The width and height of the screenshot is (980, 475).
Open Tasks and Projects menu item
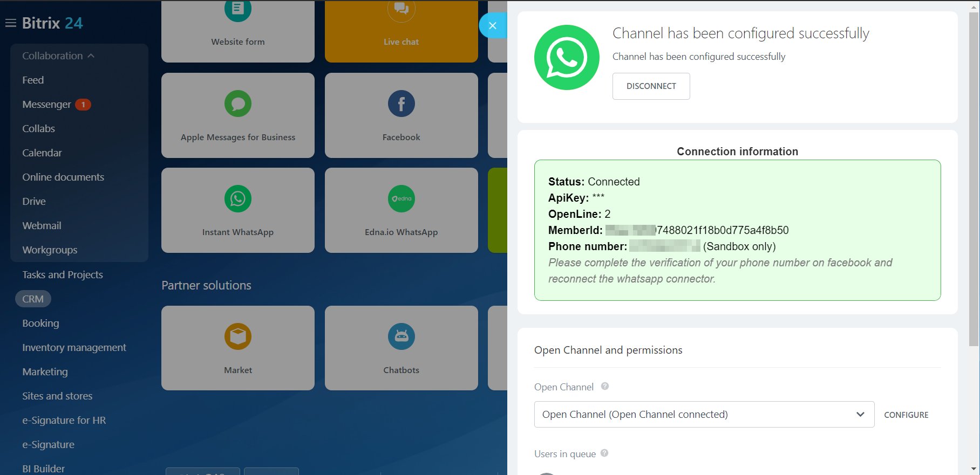63,275
